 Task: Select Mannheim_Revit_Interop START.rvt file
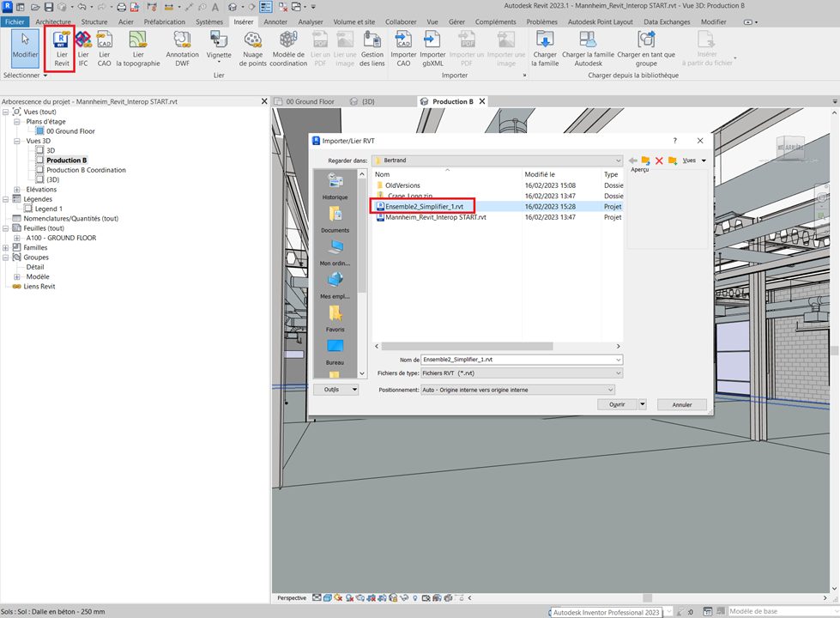click(x=436, y=217)
